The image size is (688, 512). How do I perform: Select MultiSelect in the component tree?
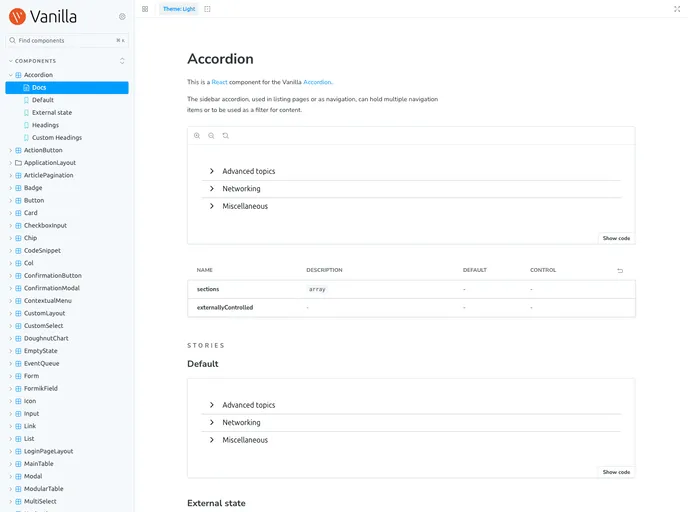(x=40, y=501)
